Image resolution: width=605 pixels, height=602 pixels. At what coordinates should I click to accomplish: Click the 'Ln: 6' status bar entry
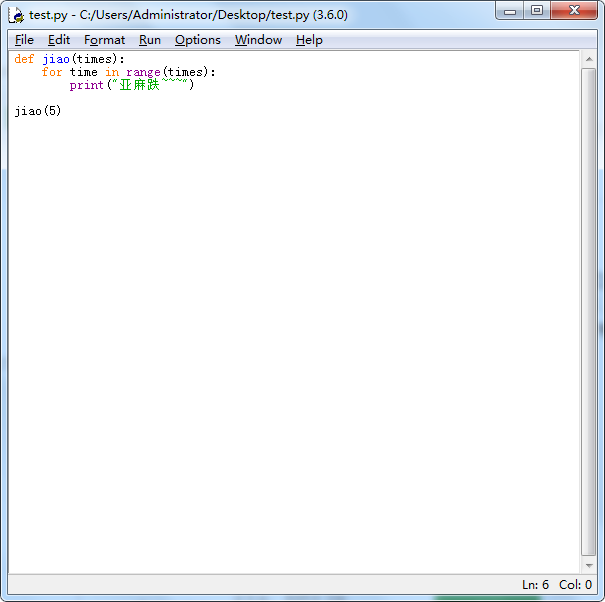(x=535, y=585)
